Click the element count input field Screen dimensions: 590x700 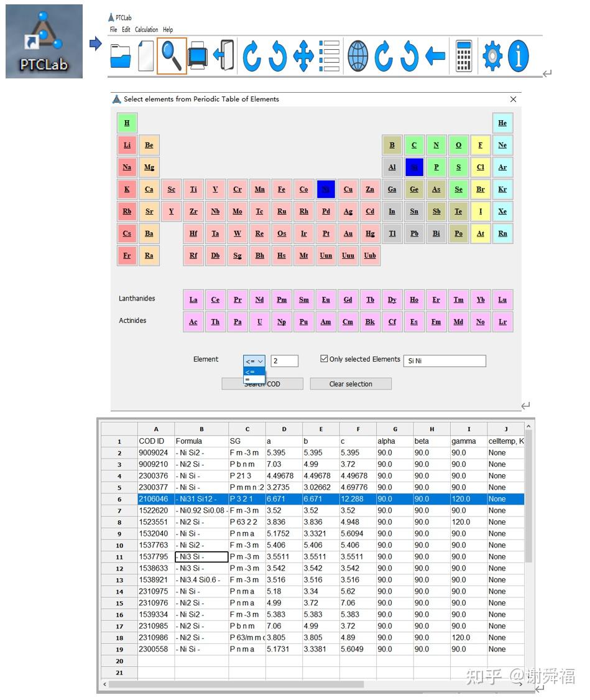pos(285,361)
